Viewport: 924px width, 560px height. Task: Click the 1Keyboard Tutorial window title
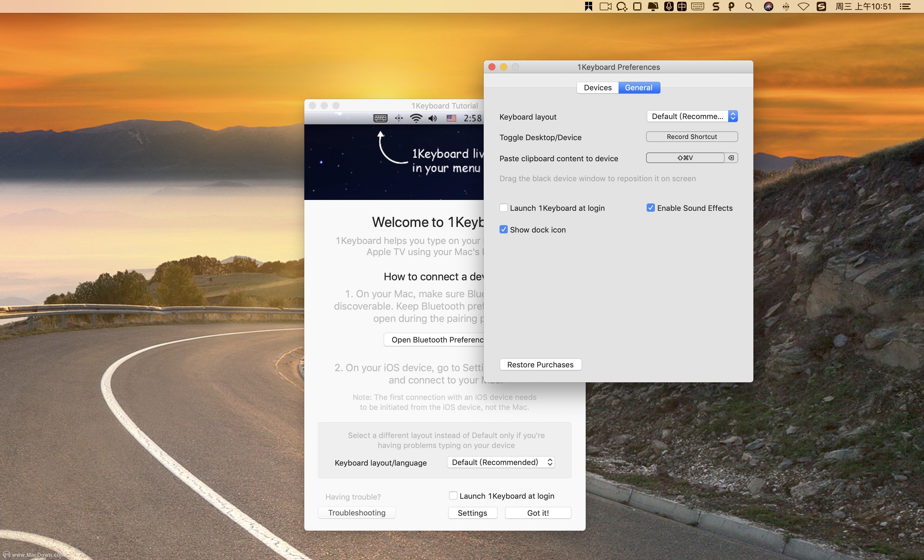pyautogui.click(x=444, y=106)
